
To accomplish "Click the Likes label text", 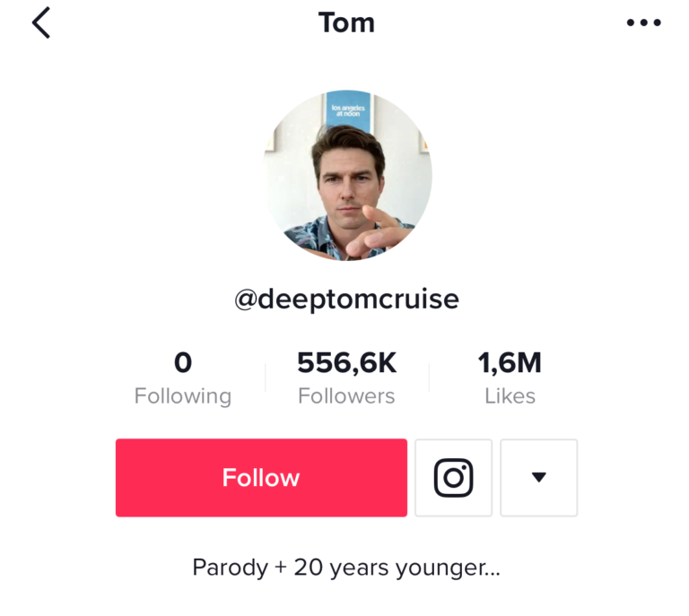I will tap(510, 396).
